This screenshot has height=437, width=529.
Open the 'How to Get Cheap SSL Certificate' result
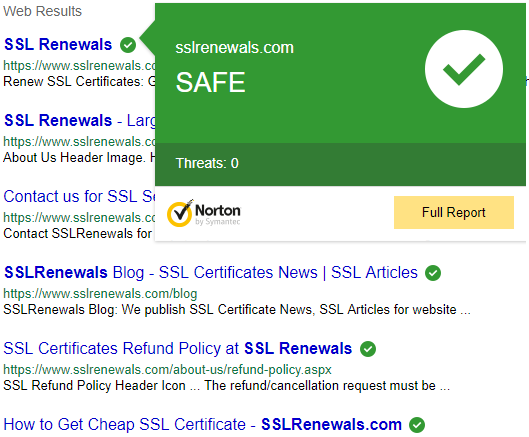tap(202, 424)
